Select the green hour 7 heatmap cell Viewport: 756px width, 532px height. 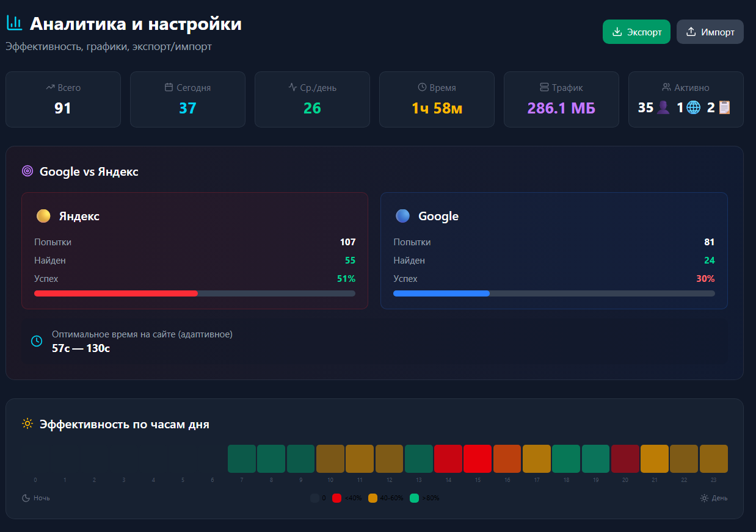click(242, 459)
